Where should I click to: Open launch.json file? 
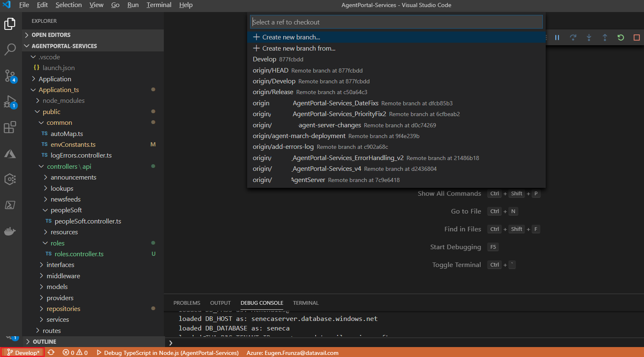point(93,68)
